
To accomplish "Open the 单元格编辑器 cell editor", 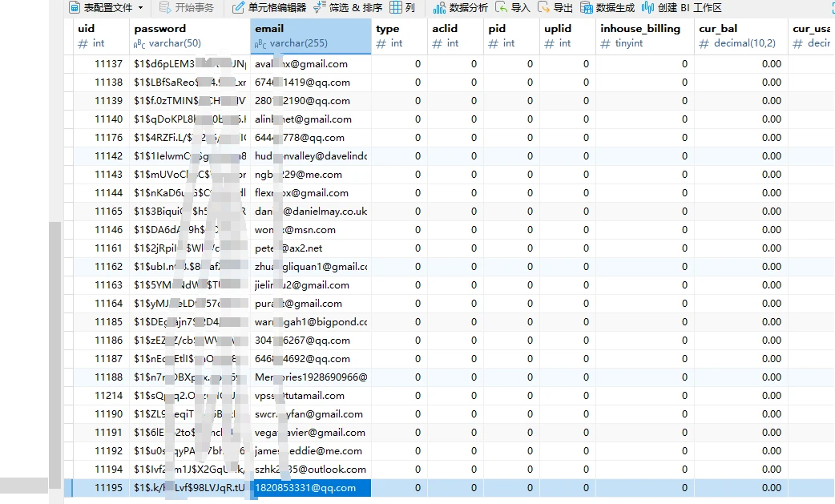I will [x=239, y=8].
